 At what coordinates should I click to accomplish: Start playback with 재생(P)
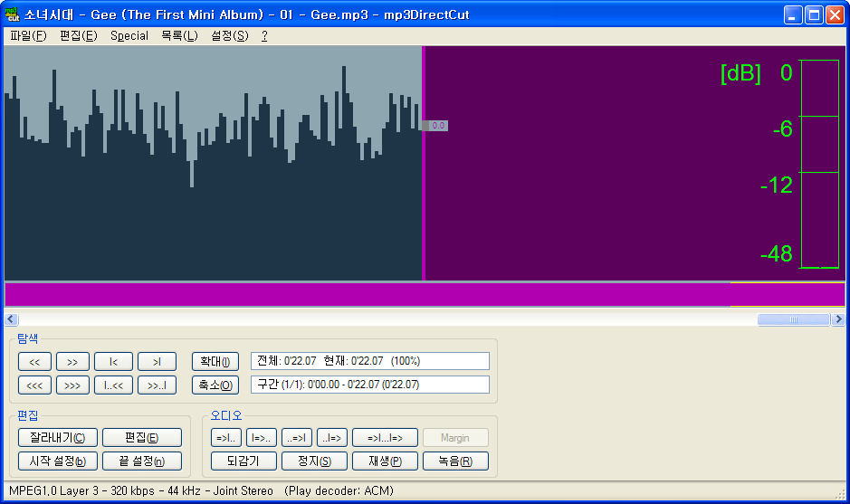pos(385,461)
